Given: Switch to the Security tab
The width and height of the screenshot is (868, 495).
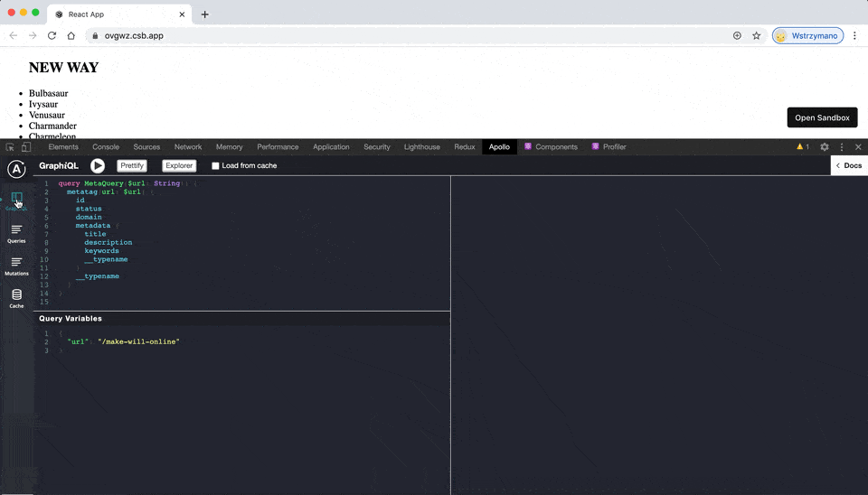Looking at the screenshot, I should point(377,147).
